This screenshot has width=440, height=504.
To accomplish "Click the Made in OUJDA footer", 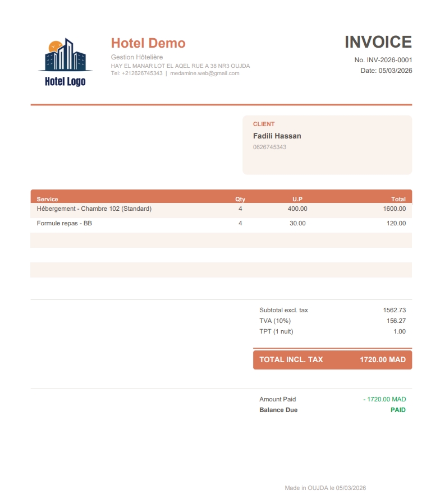I will 326,488.
